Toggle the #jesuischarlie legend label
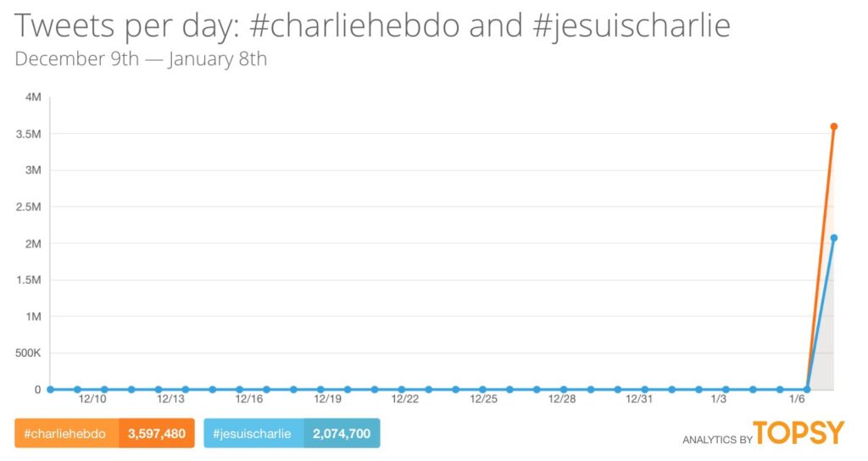Image resolution: width=868 pixels, height=461 pixels. point(254,434)
